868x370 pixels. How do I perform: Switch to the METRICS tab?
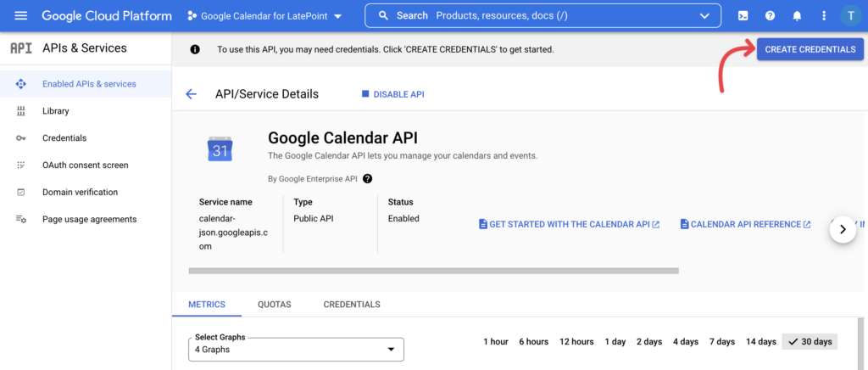click(207, 305)
